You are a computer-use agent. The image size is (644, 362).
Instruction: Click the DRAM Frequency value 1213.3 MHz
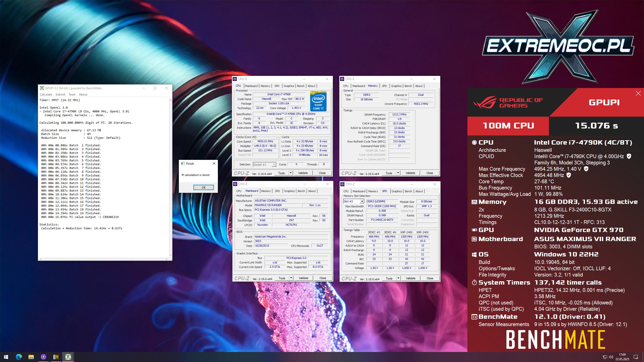pyautogui.click(x=399, y=114)
